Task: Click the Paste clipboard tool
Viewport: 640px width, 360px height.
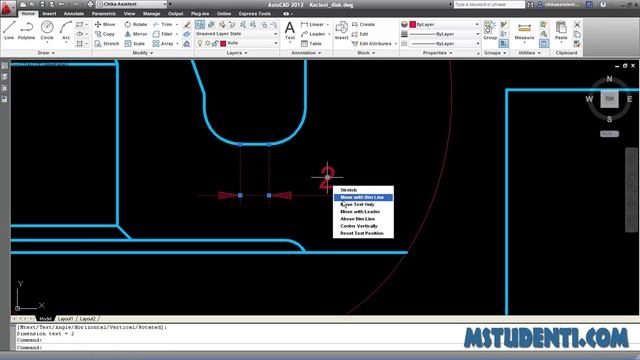Action: pyautogui.click(x=561, y=31)
